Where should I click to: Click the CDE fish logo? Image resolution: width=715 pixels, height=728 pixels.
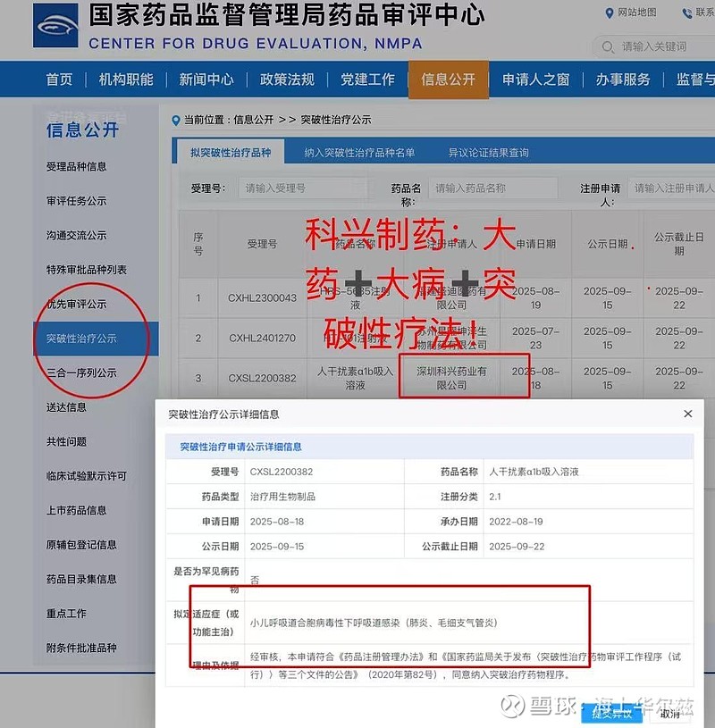point(55,26)
